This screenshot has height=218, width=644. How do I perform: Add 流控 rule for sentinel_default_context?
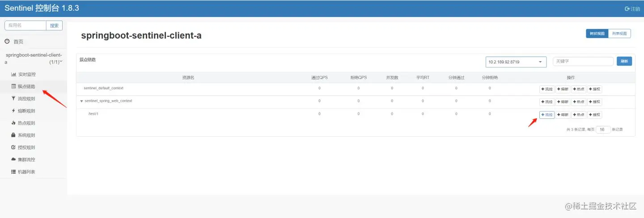click(x=547, y=89)
